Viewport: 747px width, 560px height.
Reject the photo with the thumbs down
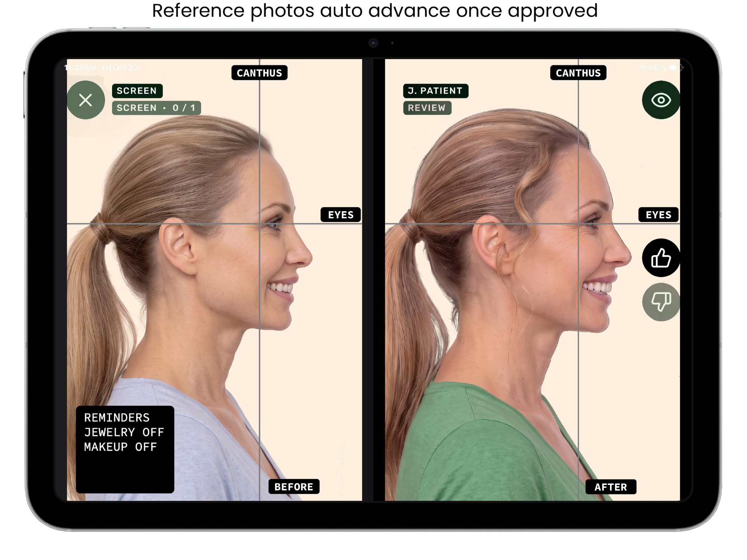click(661, 302)
